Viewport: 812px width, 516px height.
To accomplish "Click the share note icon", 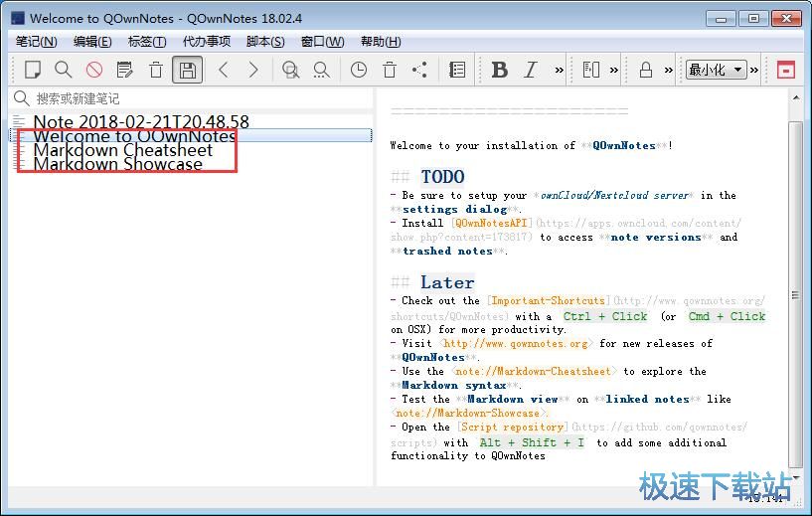I will click(x=419, y=70).
